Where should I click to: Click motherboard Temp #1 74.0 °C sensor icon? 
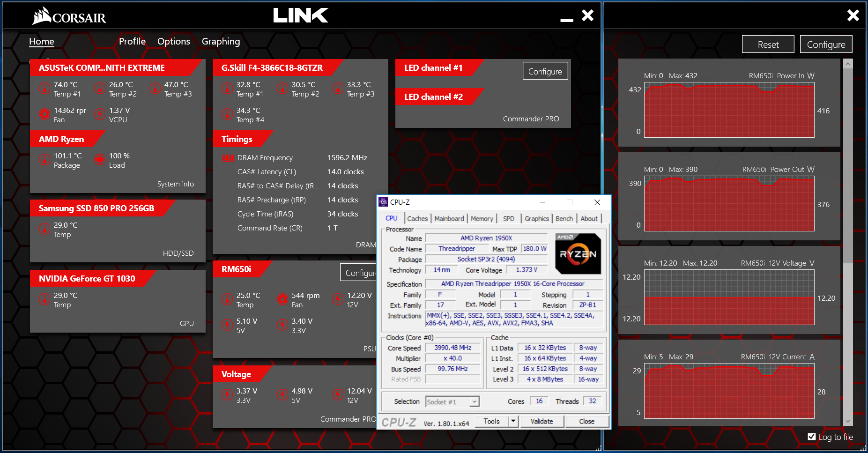[45, 89]
